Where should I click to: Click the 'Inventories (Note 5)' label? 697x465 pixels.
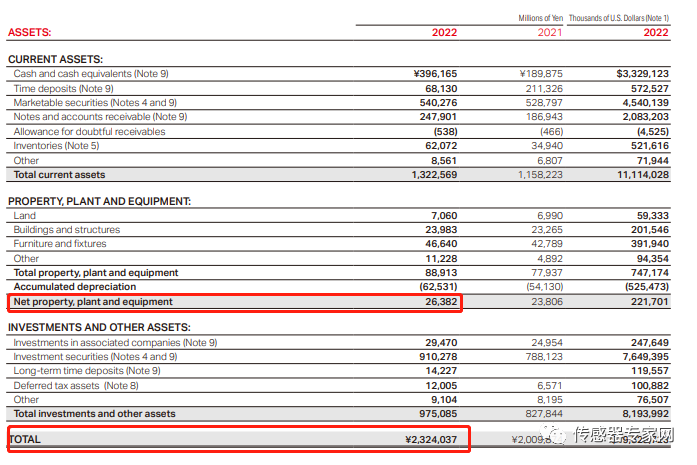56,146
